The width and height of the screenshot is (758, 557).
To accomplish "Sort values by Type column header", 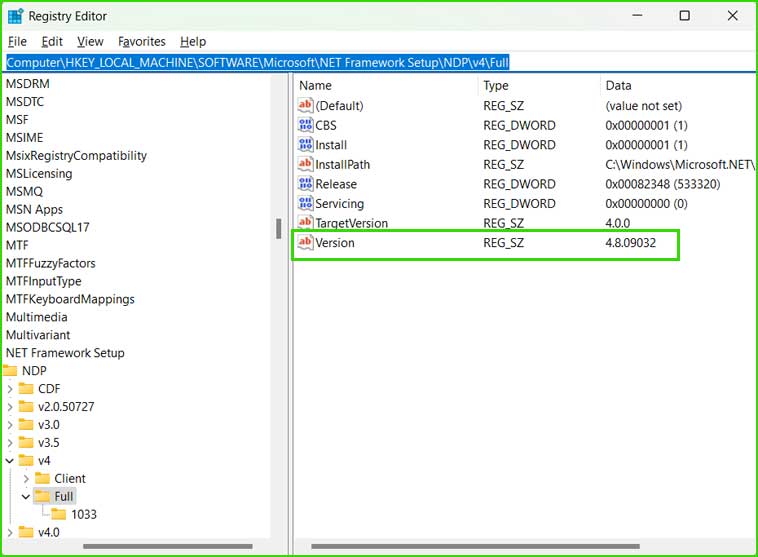I will click(539, 85).
